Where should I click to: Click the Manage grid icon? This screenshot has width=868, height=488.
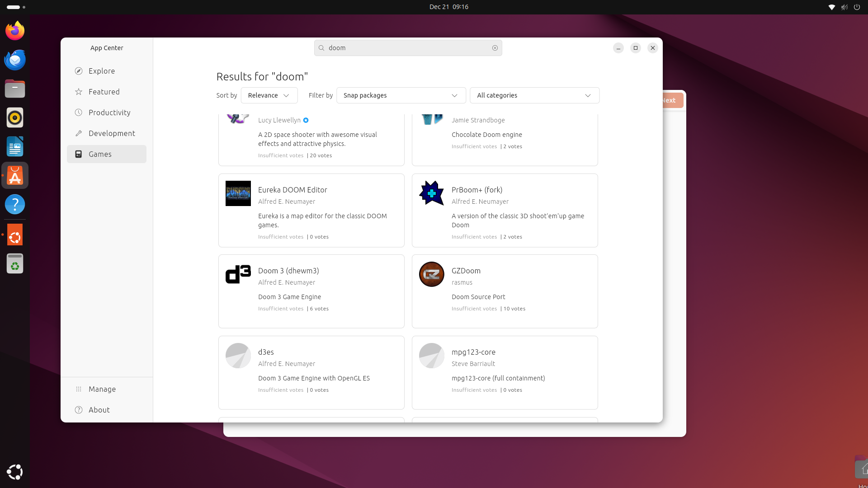point(79,389)
